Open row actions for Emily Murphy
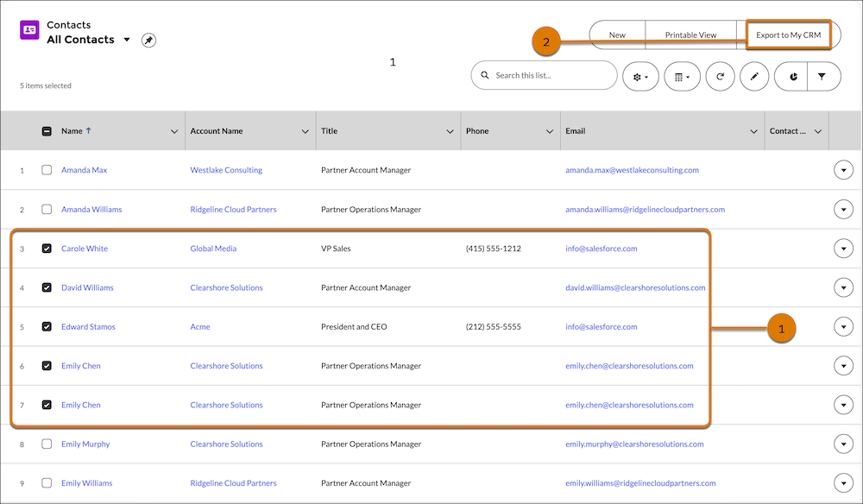The width and height of the screenshot is (863, 504). (843, 444)
